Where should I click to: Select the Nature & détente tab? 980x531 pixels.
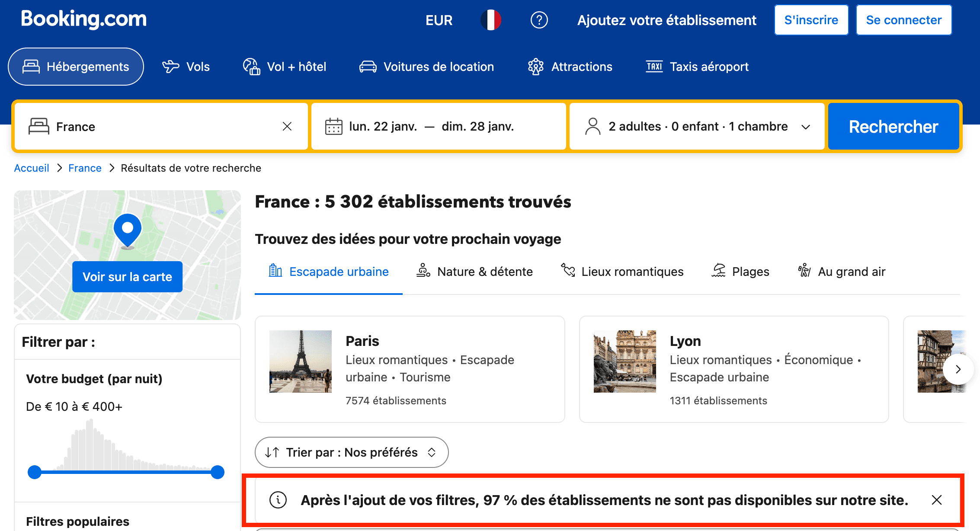click(474, 272)
